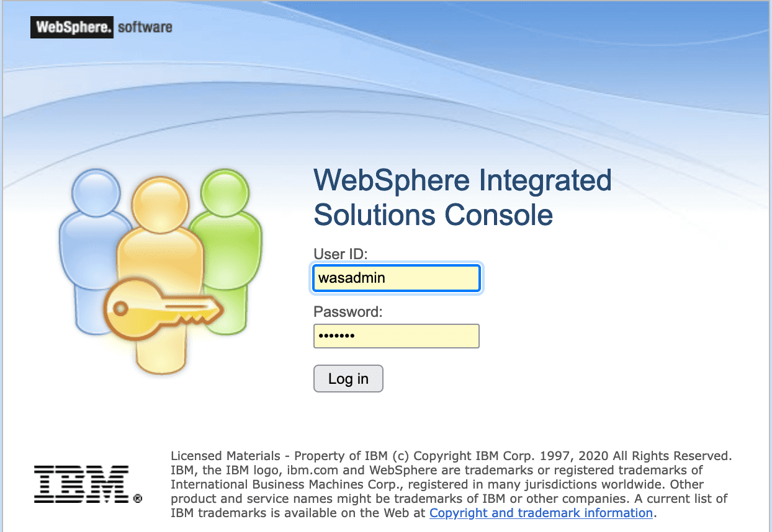Focus the Password input field
772x532 pixels.
tap(396, 336)
